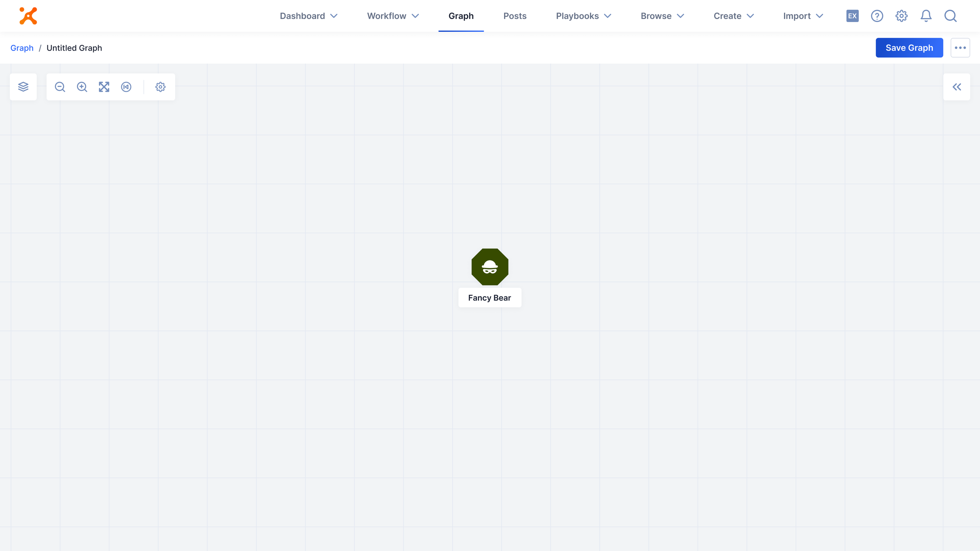This screenshot has height=551, width=980.
Task: Switch to the Posts tab
Action: pyautogui.click(x=515, y=16)
